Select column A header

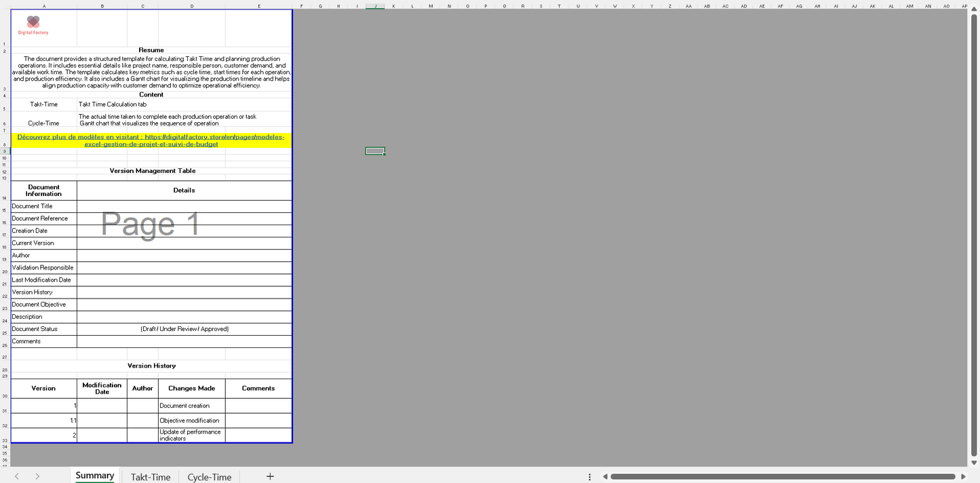(x=44, y=6)
